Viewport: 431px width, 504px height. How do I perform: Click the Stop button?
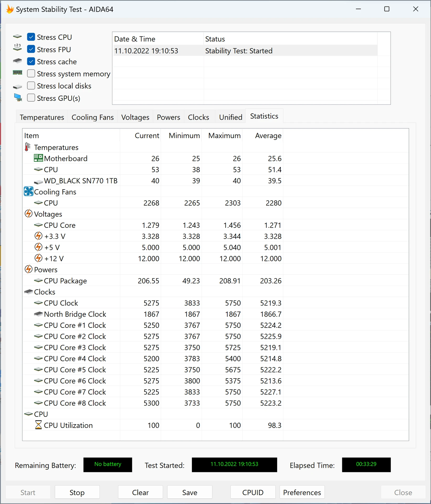[77, 492]
